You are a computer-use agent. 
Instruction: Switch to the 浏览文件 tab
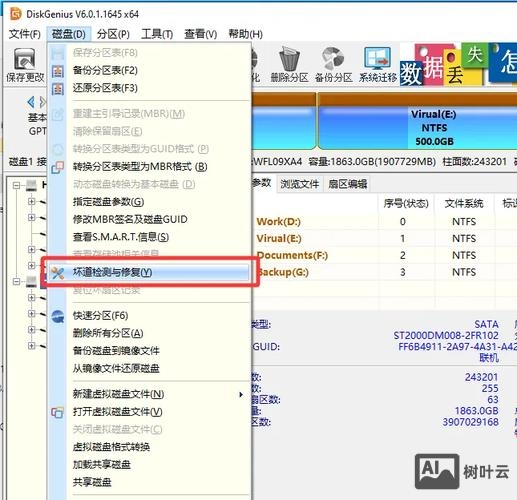pyautogui.click(x=299, y=184)
